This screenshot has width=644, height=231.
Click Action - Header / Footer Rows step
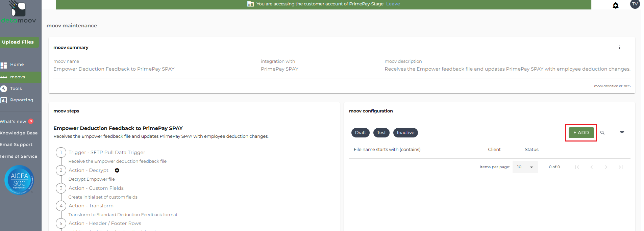[x=105, y=223]
